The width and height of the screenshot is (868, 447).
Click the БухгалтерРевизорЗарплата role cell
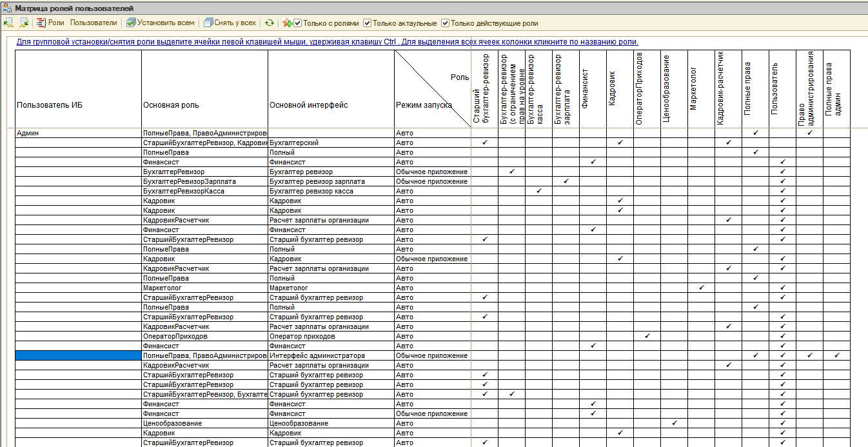click(x=204, y=181)
